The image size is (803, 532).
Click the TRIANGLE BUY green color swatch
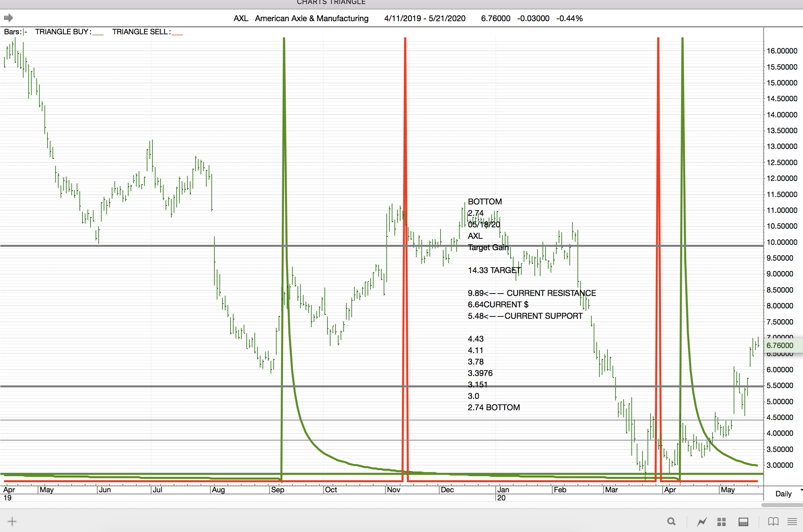coord(98,34)
